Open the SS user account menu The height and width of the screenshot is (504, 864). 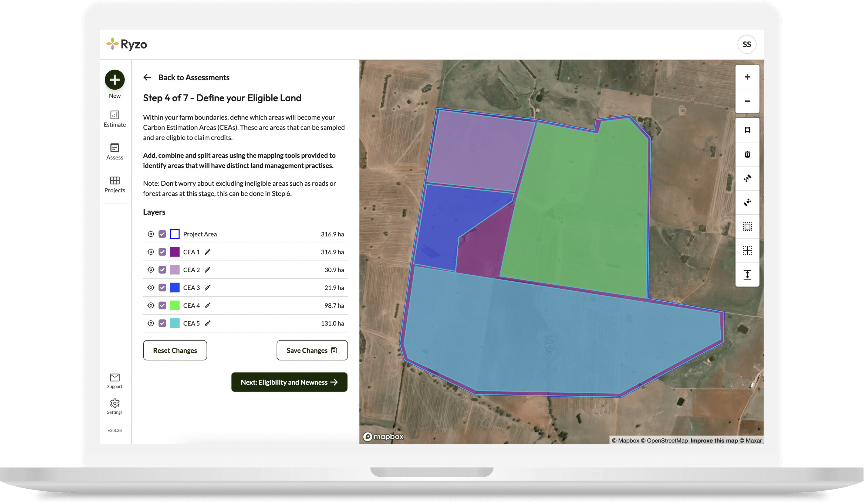pyautogui.click(x=746, y=44)
